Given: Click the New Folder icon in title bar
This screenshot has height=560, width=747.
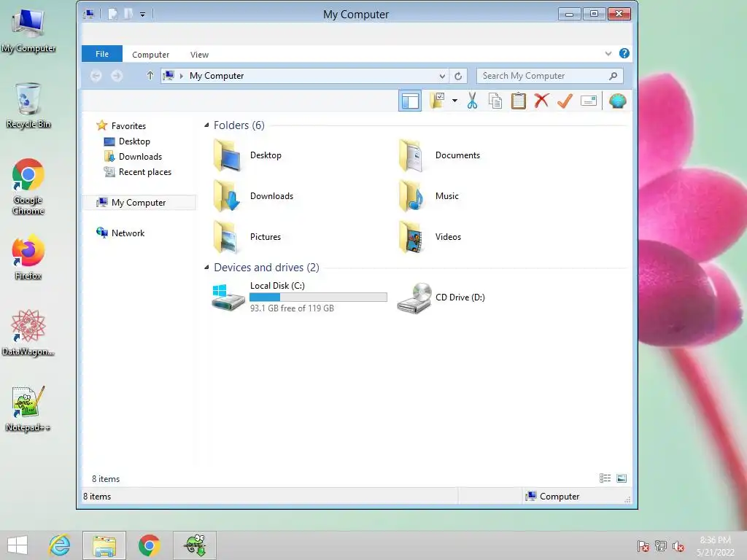Looking at the screenshot, I should point(128,15).
